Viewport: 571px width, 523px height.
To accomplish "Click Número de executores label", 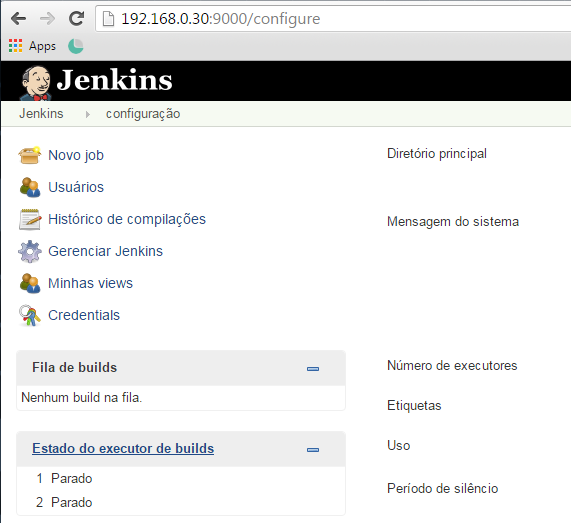I will tap(452, 365).
